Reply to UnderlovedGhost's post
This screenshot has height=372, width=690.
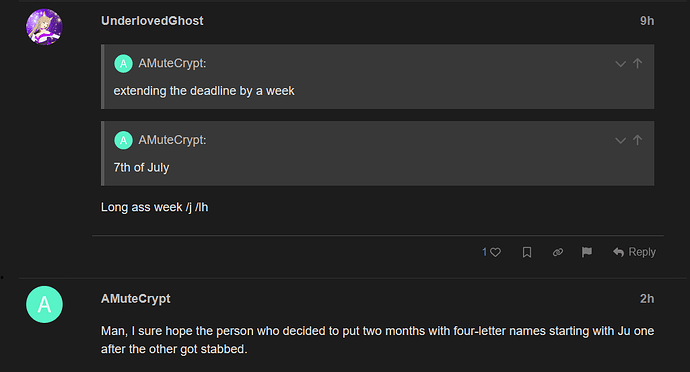pos(634,252)
